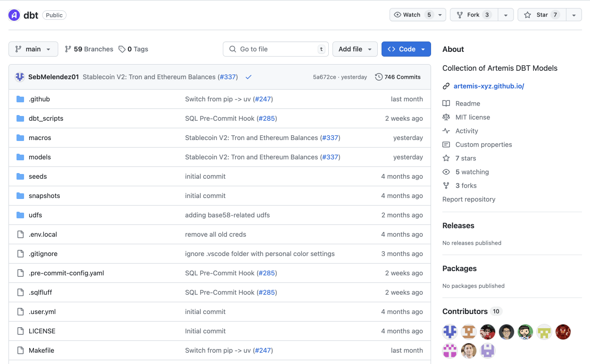The image size is (590, 364).
Task: Click 'ignore .vscode folder with personal color settings'
Action: pyautogui.click(x=260, y=254)
